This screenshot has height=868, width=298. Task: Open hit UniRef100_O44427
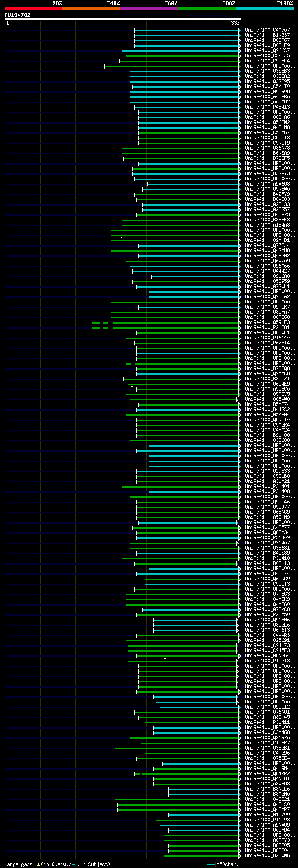[x=267, y=271]
